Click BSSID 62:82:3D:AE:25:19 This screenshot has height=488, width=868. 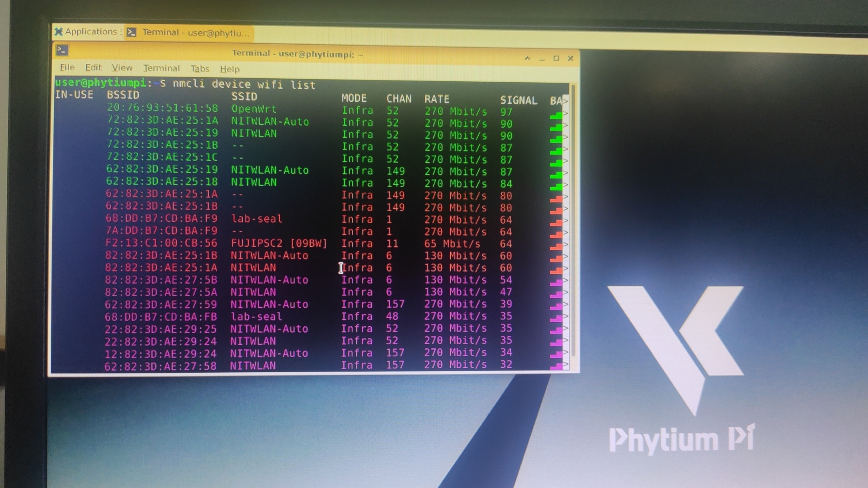pyautogui.click(x=162, y=169)
